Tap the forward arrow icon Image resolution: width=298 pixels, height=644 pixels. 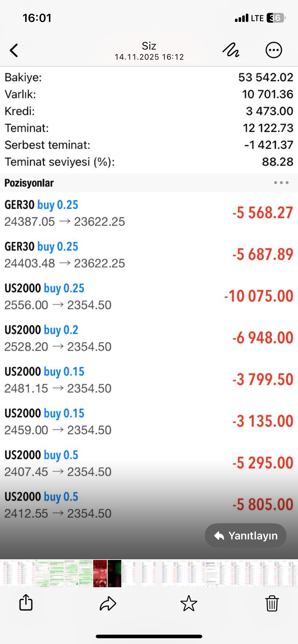[x=108, y=603]
